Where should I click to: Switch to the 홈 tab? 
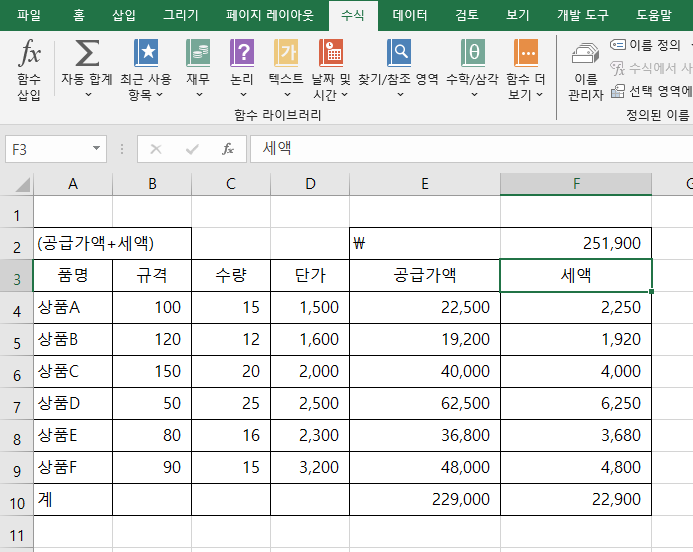(x=79, y=15)
